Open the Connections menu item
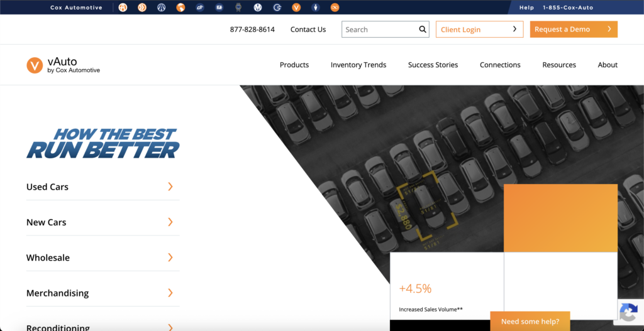644x331 pixels. (500, 65)
